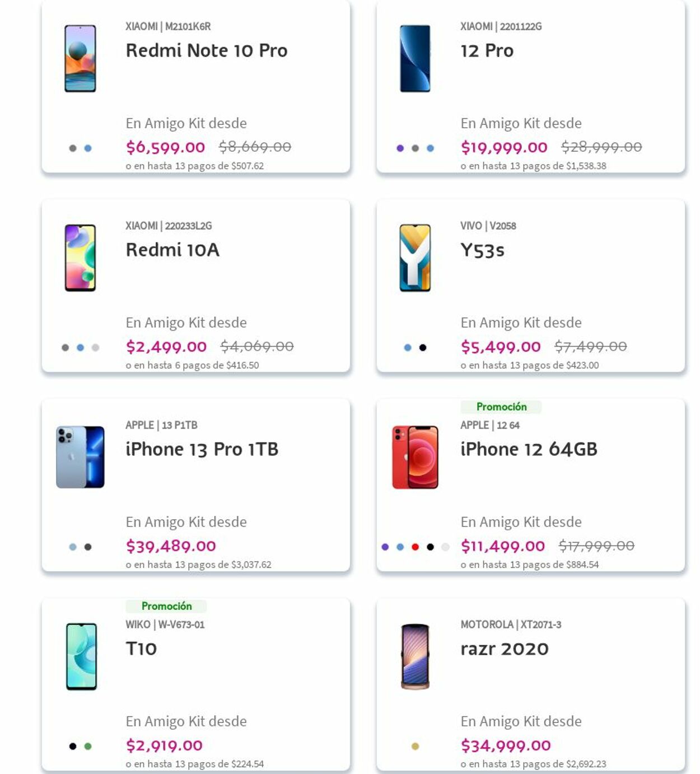Viewport: 700px width, 774px height.
Task: Choose the gold color for razr 2020
Action: click(415, 747)
